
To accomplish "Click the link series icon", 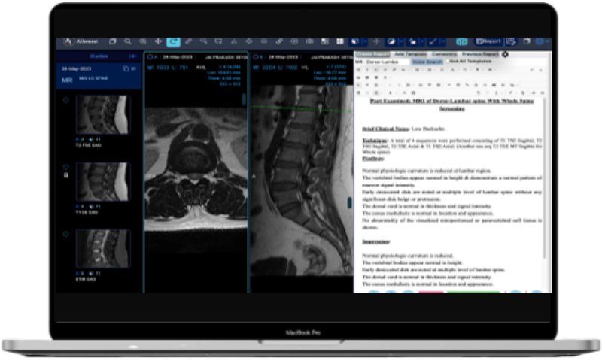I will [279, 41].
